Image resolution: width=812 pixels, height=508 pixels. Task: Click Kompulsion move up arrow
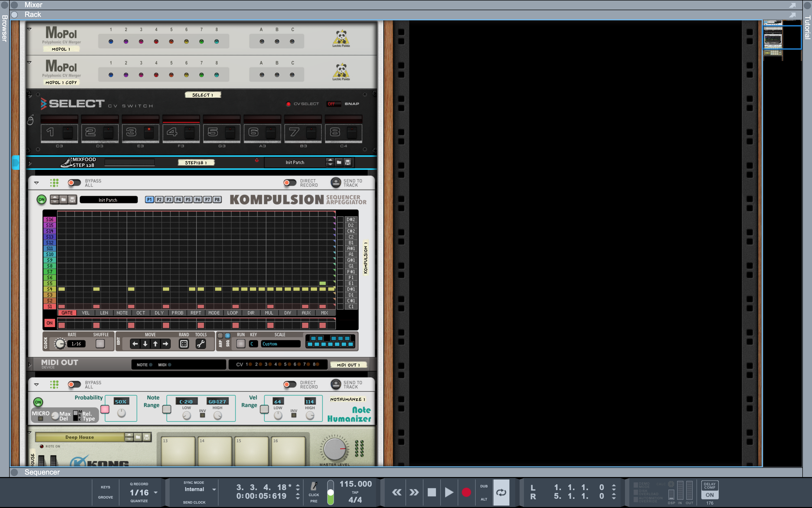point(155,344)
